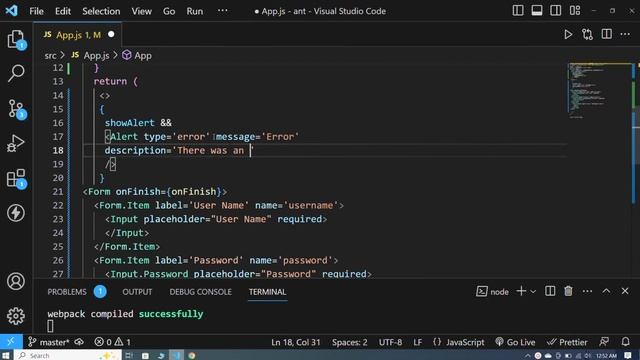Customize layout icon in title bar

[x=575, y=11]
